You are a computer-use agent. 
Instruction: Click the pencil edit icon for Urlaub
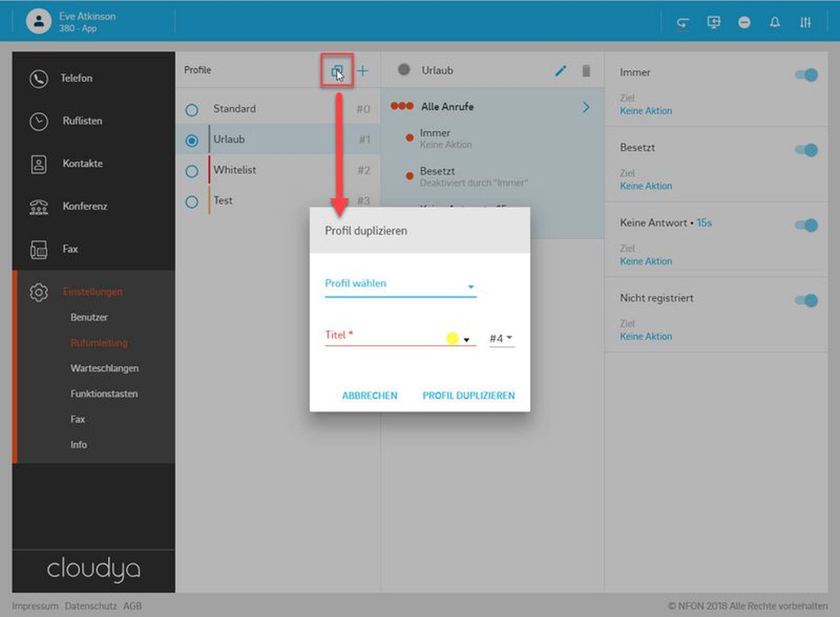tap(560, 71)
